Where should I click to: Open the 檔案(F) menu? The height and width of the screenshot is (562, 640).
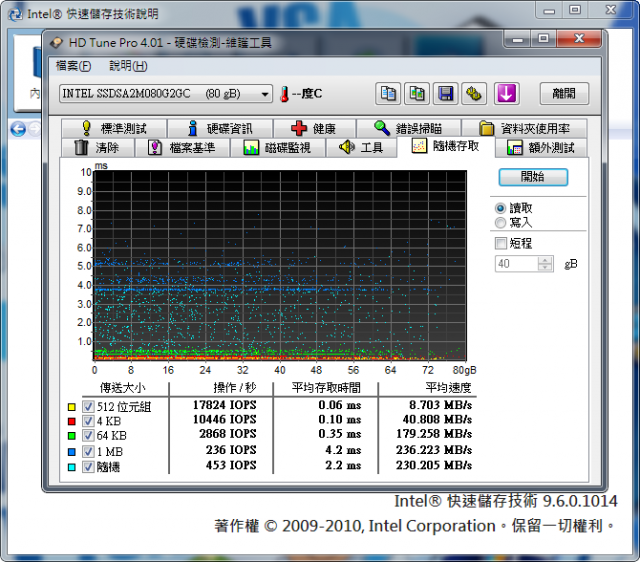(73, 66)
